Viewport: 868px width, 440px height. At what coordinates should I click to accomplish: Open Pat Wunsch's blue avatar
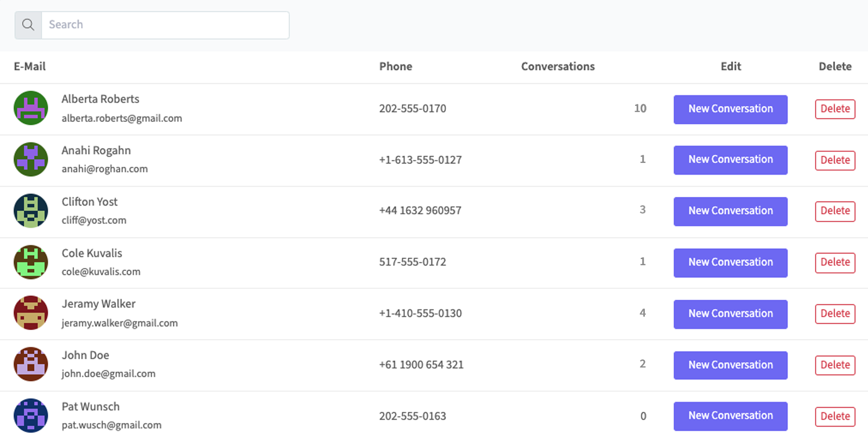[31, 415]
